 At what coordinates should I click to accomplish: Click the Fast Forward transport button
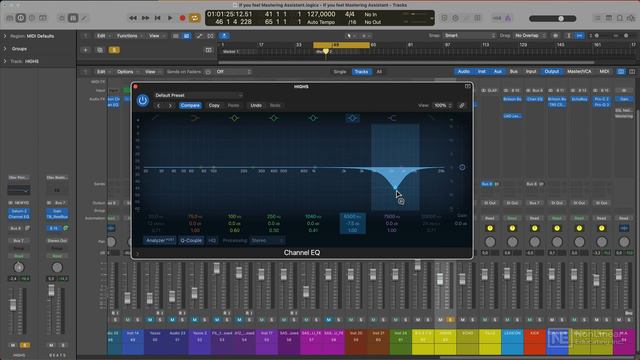[x=145, y=18]
